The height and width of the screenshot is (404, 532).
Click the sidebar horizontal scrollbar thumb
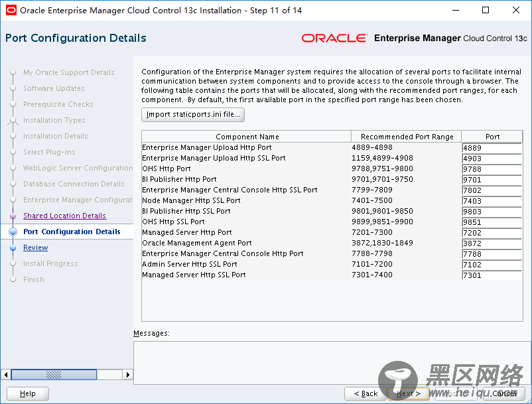pos(54,375)
